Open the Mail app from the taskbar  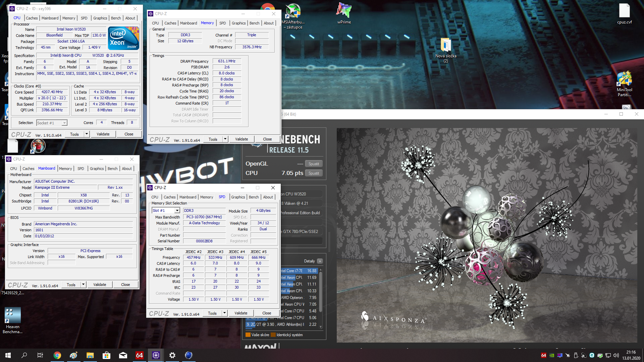click(x=123, y=355)
